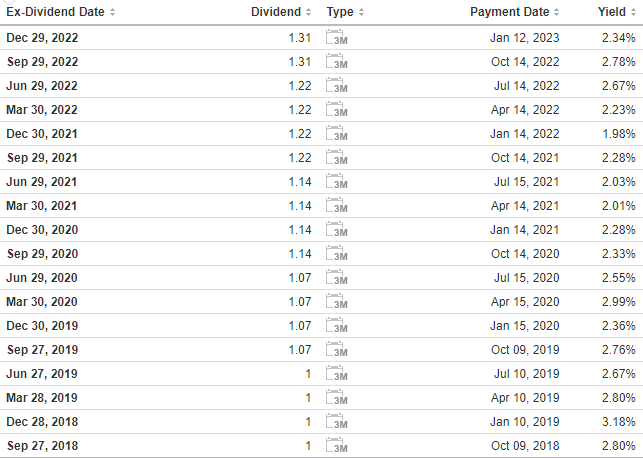
Task: Click yield value 2.99%
Action: [619, 302]
